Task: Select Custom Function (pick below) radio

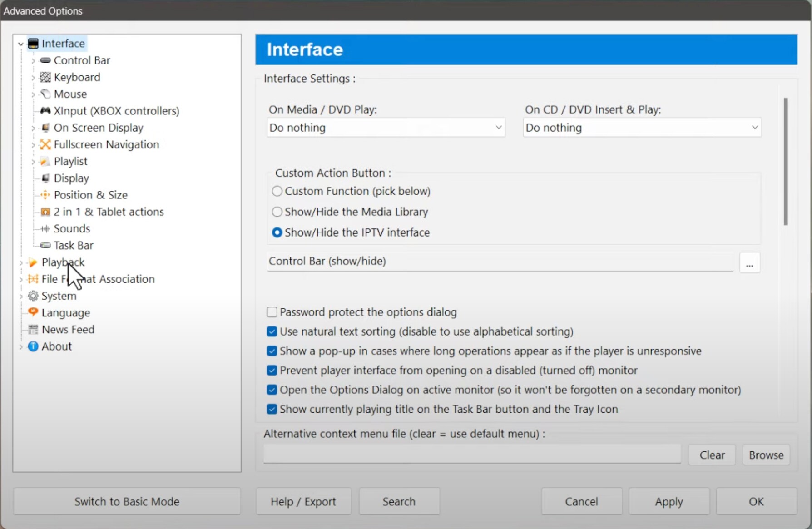Action: click(x=277, y=191)
